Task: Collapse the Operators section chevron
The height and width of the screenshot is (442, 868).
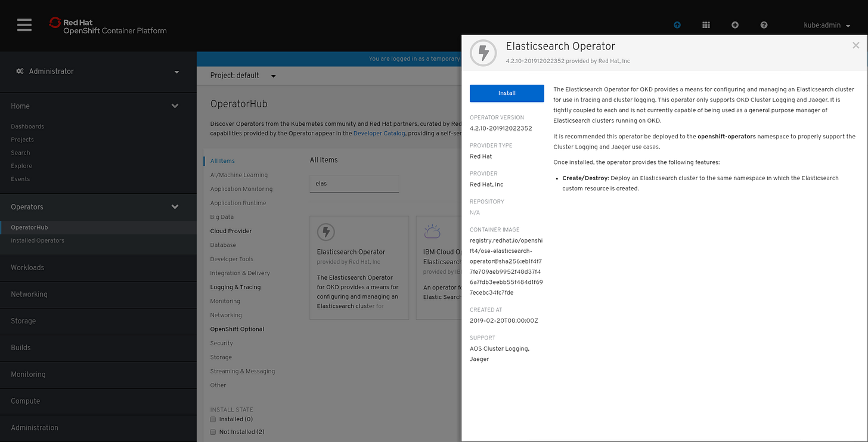Action: point(175,206)
